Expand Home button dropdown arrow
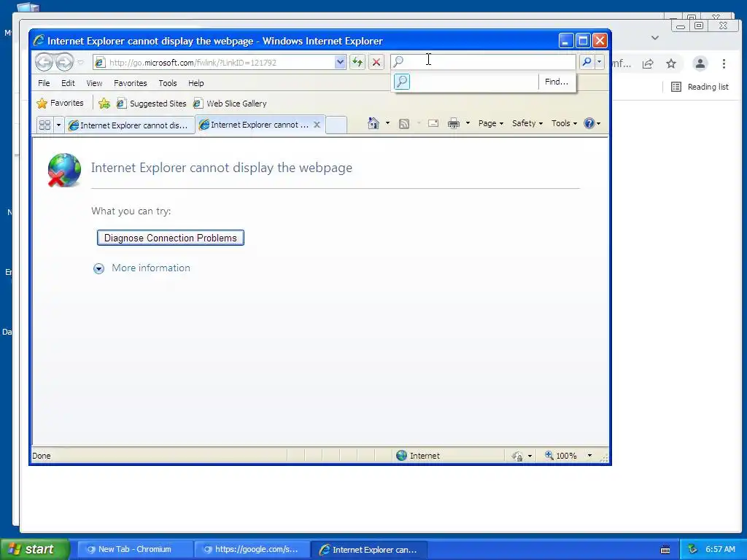 (x=387, y=123)
